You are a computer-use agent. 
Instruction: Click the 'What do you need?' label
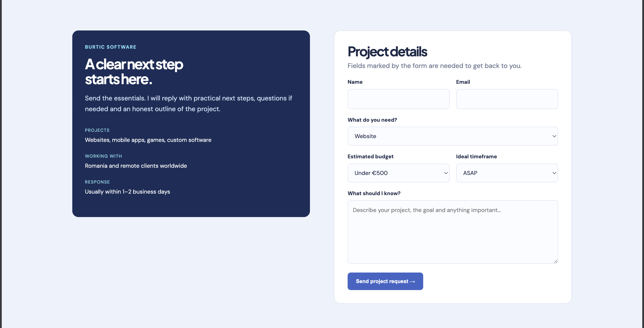point(372,120)
